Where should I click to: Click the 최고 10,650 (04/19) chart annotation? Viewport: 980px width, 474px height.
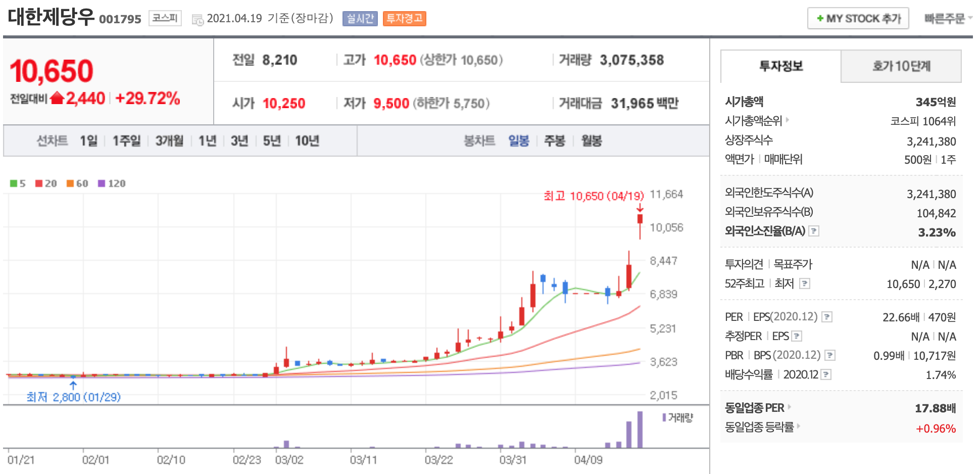(594, 196)
